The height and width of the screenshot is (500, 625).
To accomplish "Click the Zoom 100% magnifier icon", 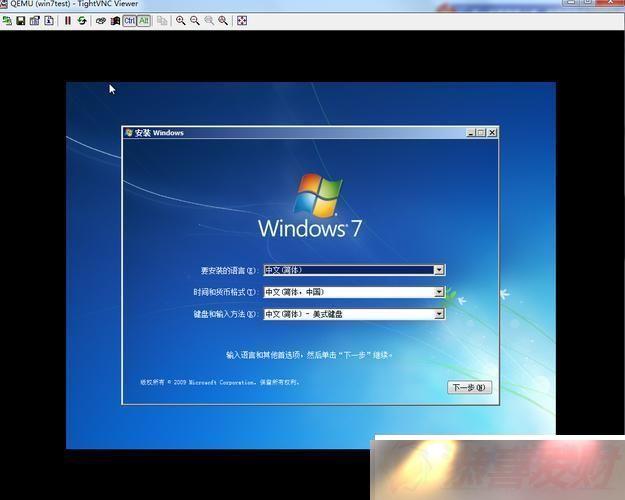I will 209,21.
